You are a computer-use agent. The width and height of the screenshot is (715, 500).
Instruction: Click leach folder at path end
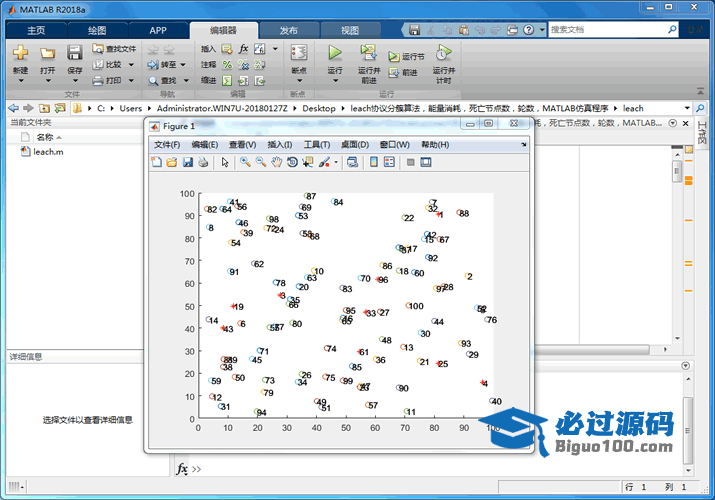click(x=633, y=108)
